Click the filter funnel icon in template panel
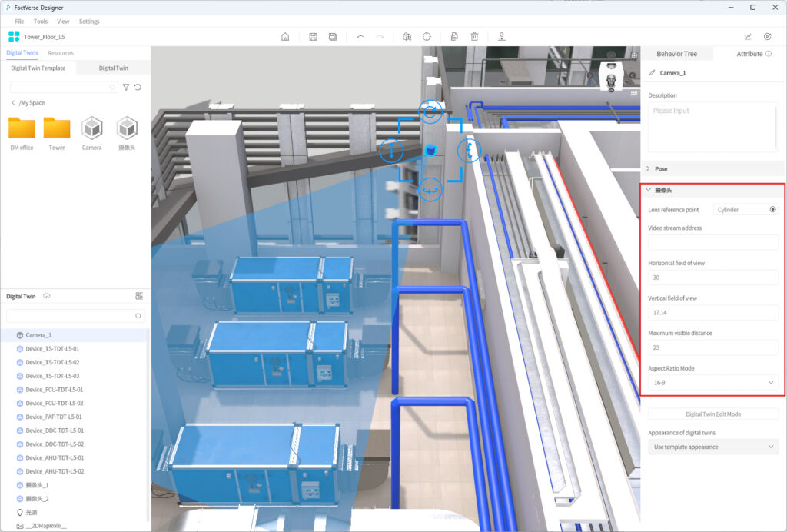This screenshot has height=532, width=787. tap(126, 88)
